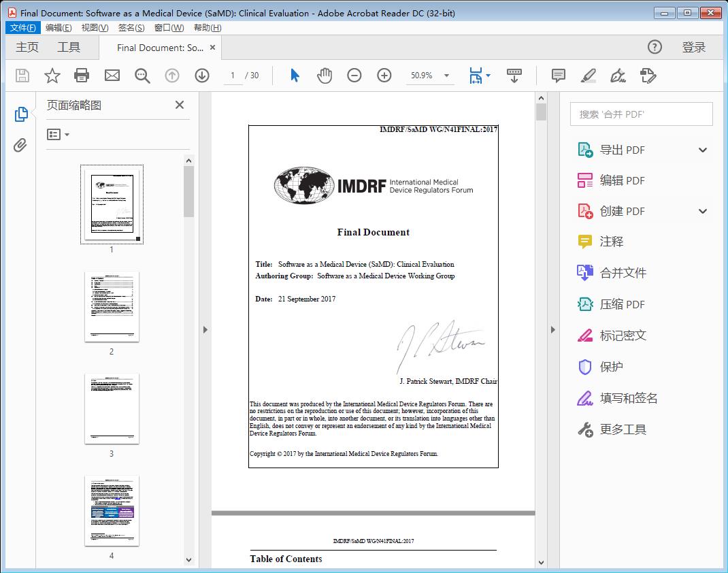Image resolution: width=728 pixels, height=573 pixels.
Task: Click thumbnail panel scroll-up arrow
Action: [188, 161]
